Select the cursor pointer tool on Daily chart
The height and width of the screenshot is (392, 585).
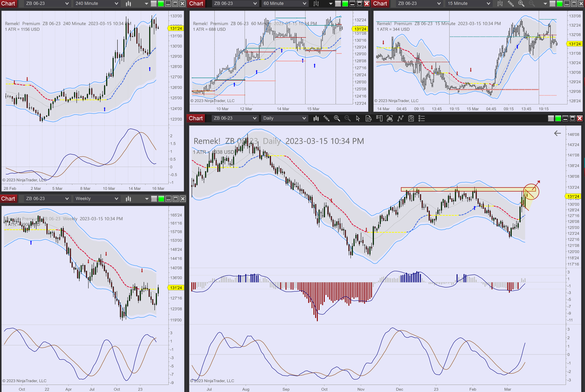click(358, 118)
